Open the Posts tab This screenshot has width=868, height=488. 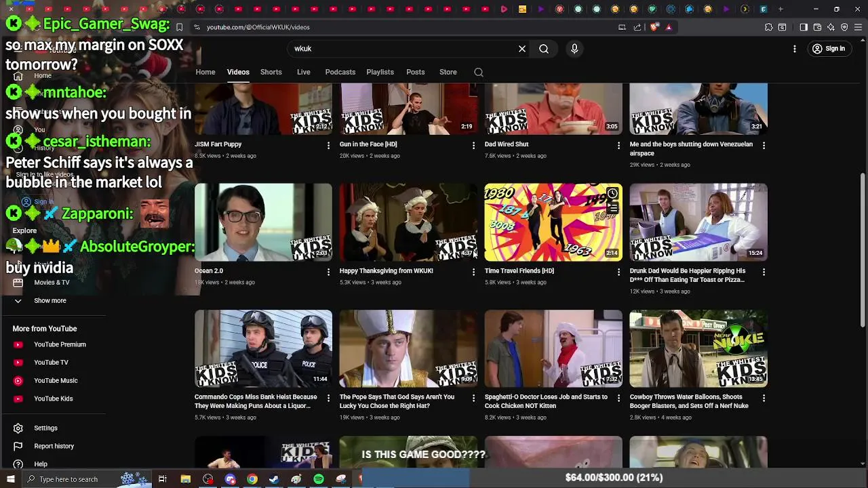pos(416,72)
